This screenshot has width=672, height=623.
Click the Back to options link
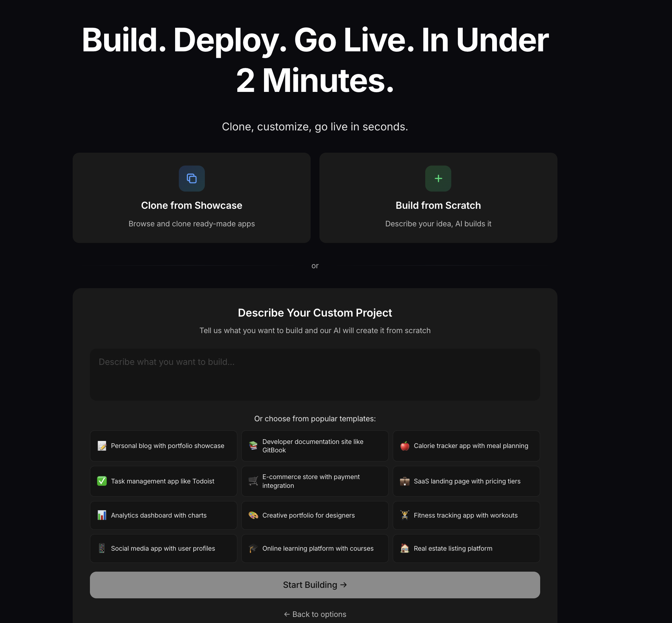[315, 614]
